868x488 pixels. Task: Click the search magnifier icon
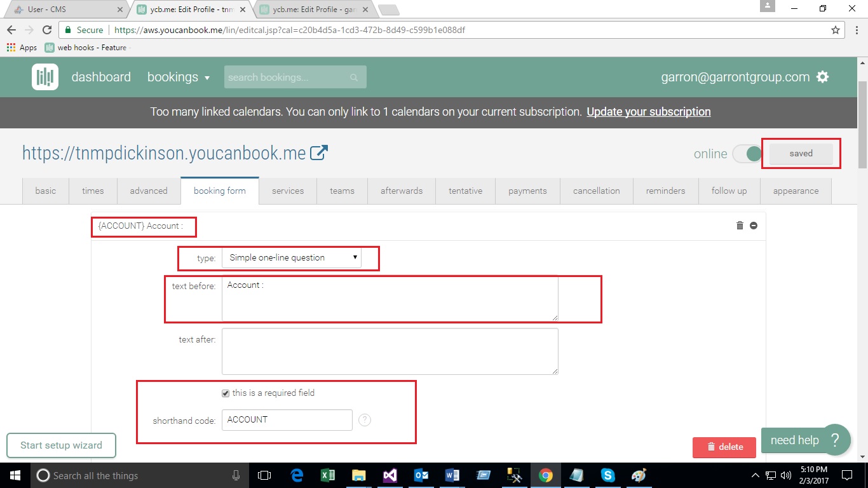pos(354,78)
